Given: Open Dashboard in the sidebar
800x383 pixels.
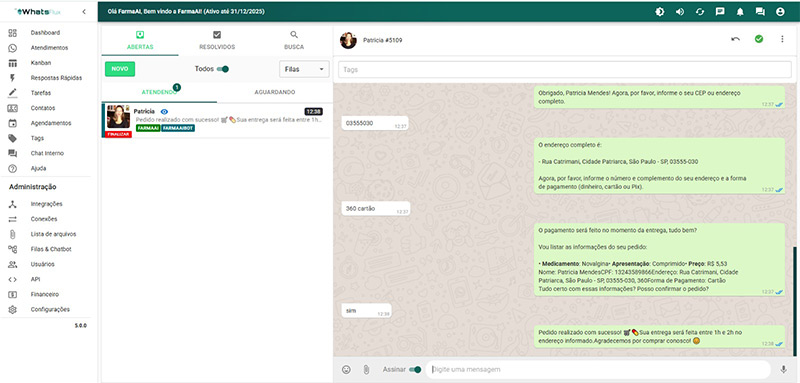Looking at the screenshot, I should (45, 33).
